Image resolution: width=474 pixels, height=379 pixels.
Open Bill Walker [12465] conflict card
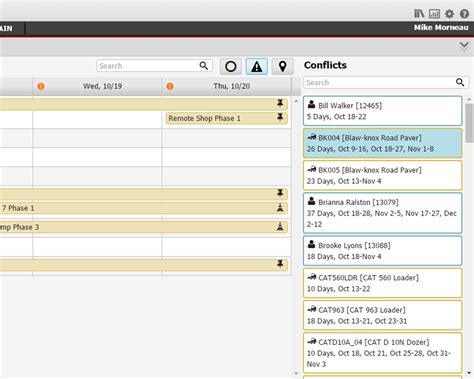[383, 111]
